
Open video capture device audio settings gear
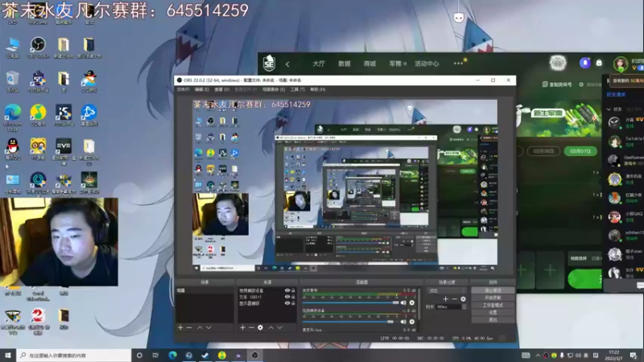coord(412,322)
